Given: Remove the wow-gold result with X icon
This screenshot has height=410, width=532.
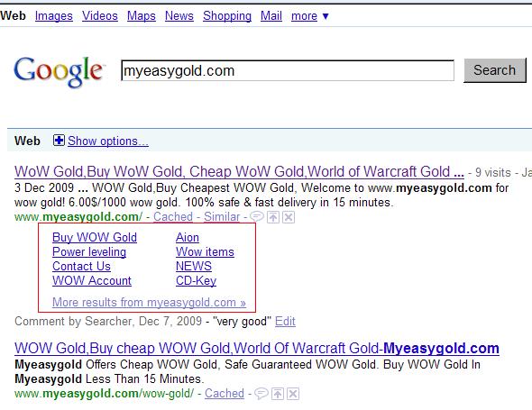Looking at the screenshot, I should pyautogui.click(x=293, y=394).
